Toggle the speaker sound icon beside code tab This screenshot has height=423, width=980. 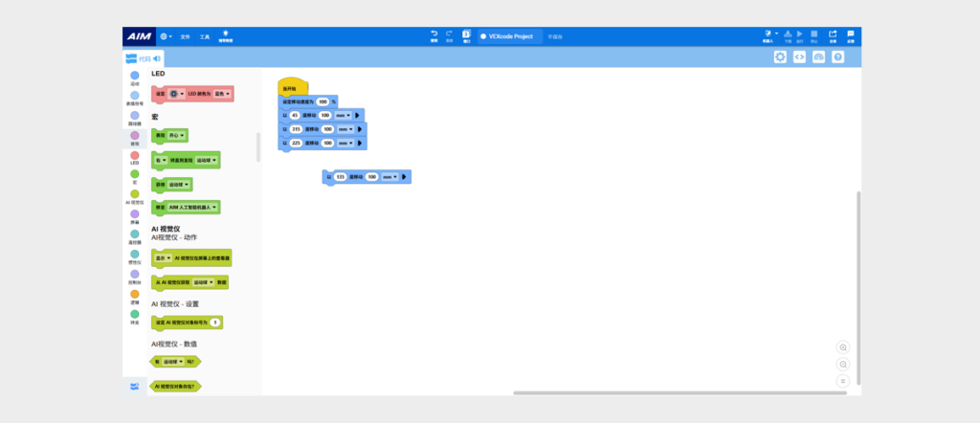pyautogui.click(x=156, y=58)
